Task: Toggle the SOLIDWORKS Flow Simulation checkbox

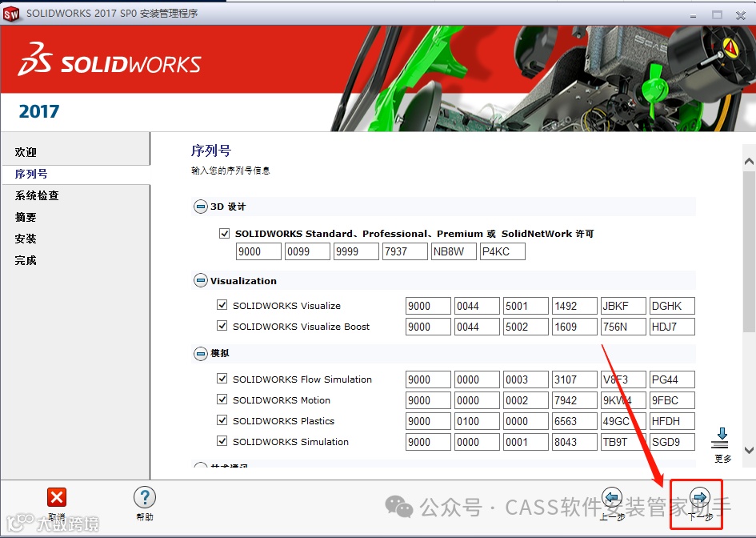Action: click(222, 379)
